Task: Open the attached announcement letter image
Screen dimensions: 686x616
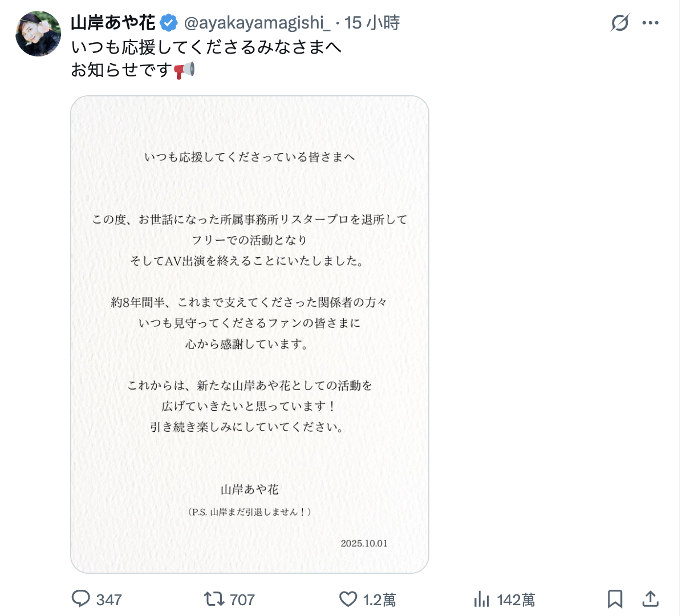Action: point(250,334)
